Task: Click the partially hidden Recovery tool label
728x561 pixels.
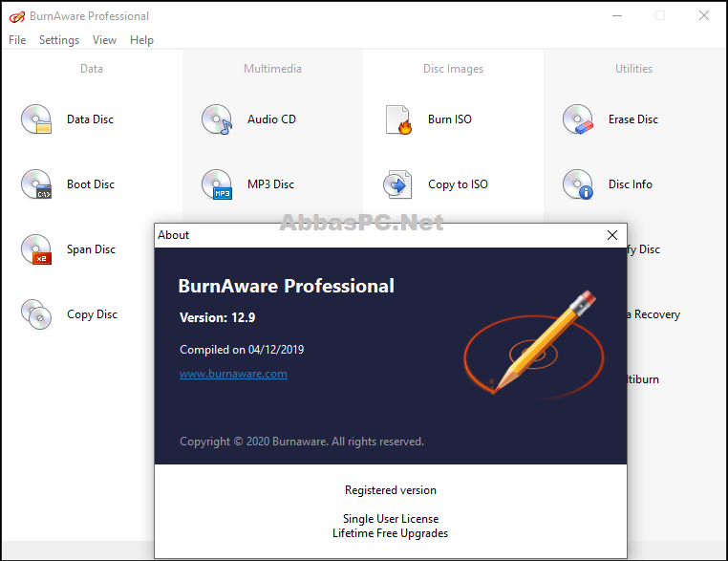Action: pyautogui.click(x=653, y=314)
